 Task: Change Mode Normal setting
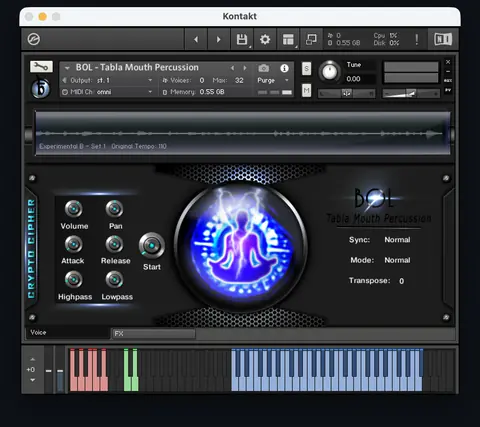397,260
